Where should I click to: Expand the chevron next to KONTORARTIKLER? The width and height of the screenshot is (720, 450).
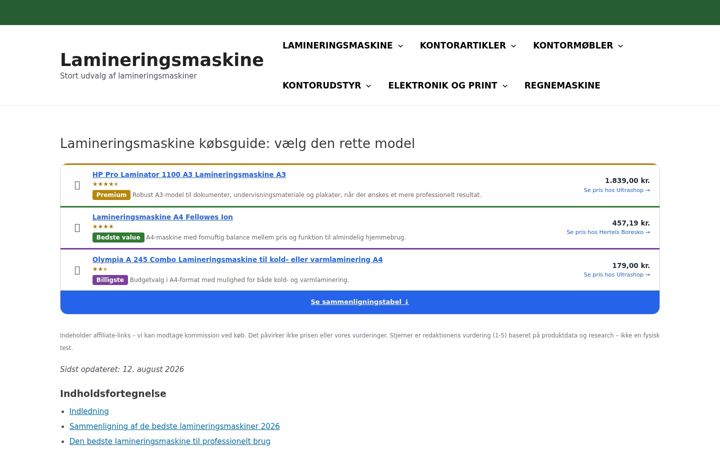[x=513, y=45]
